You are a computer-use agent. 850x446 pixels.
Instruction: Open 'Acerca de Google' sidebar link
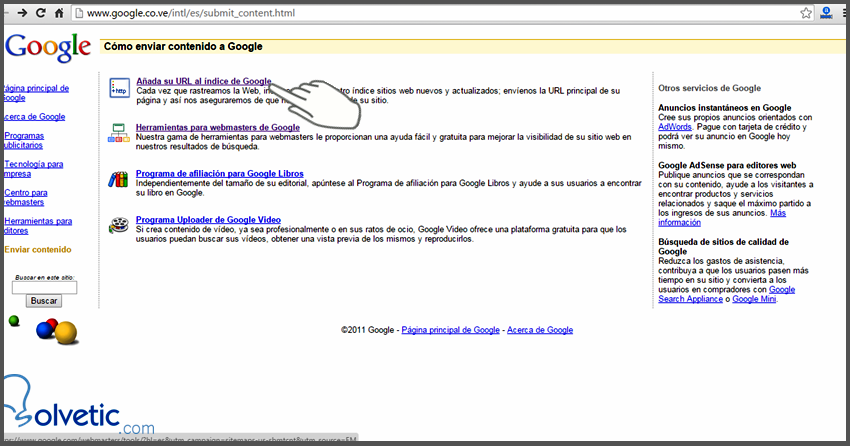pos(35,117)
